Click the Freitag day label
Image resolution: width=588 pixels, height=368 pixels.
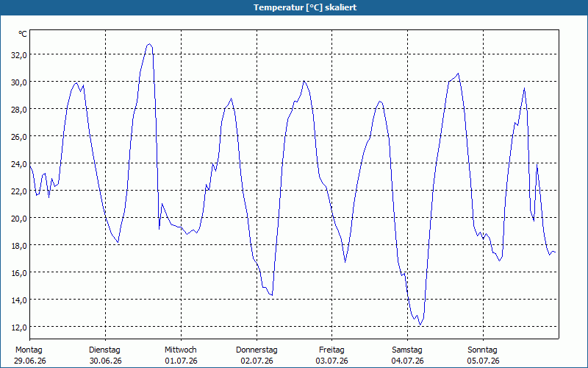(331, 350)
